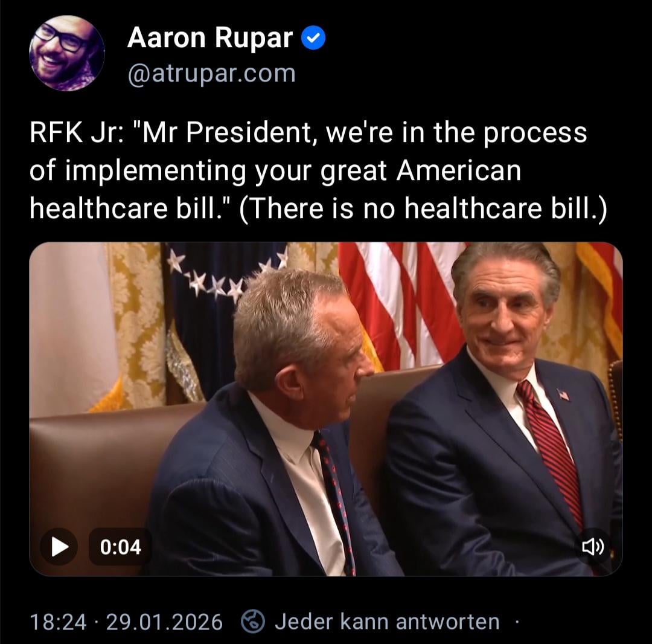Screen dimensions: 652x644
Task: Unmute the video with the speaker icon
Action: 593,546
